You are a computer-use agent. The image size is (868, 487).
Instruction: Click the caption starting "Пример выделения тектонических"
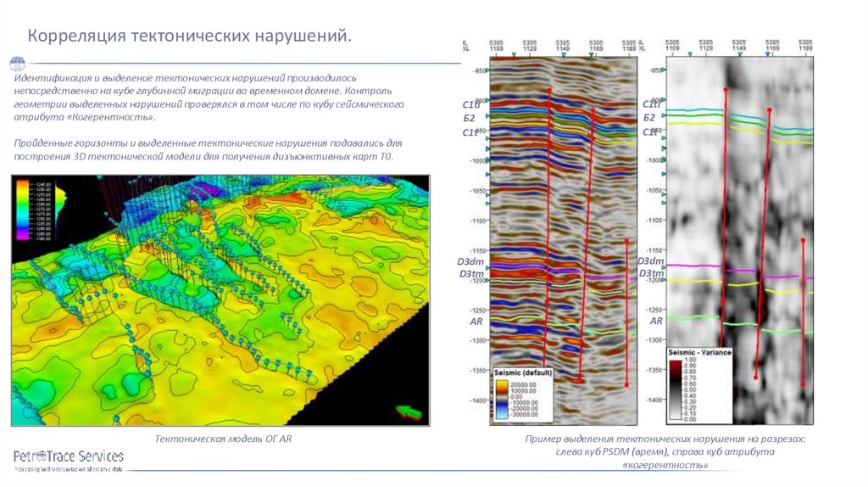click(665, 451)
